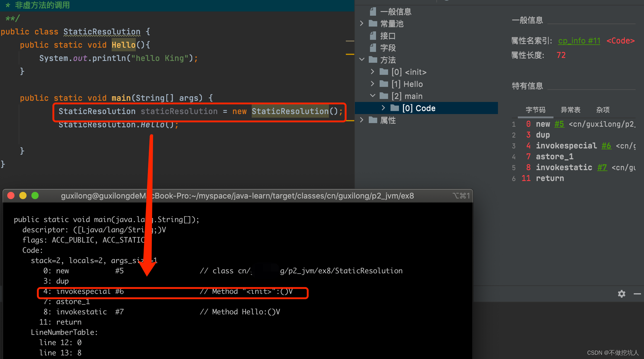Follow the #5 constant pool link

(559, 124)
